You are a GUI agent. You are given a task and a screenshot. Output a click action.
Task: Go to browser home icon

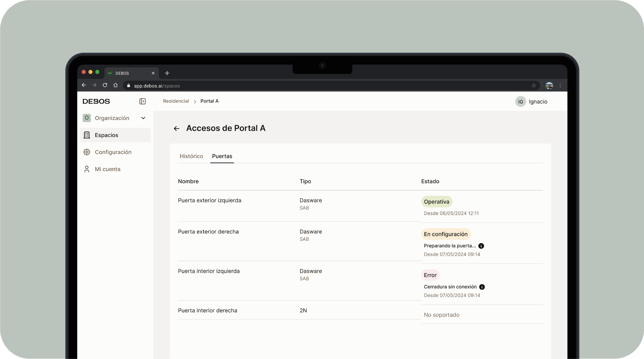[x=116, y=85]
